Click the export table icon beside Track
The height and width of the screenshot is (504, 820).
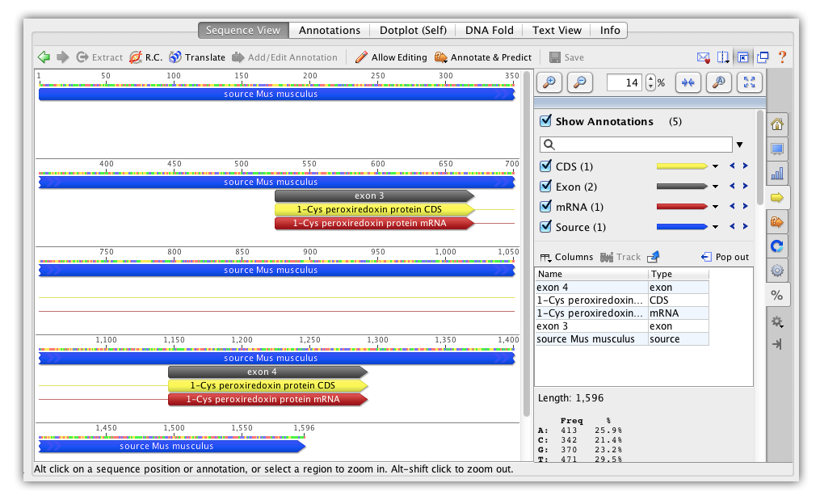(654, 257)
